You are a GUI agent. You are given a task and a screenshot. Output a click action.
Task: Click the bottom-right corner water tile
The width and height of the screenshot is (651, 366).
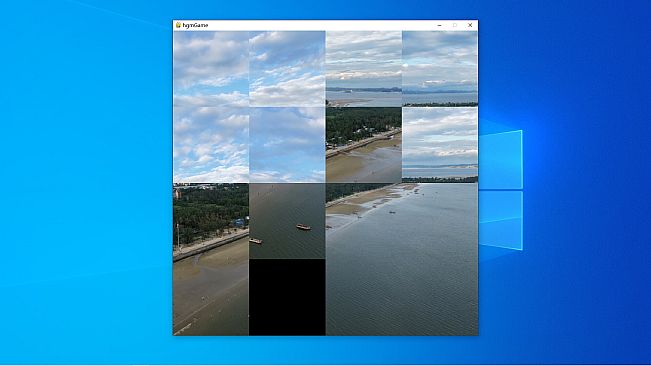[x=440, y=297]
